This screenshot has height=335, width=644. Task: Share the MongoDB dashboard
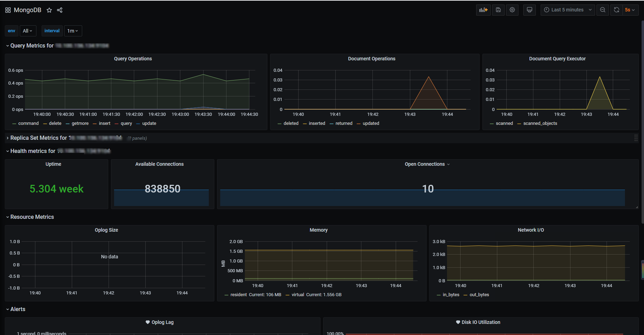point(60,10)
